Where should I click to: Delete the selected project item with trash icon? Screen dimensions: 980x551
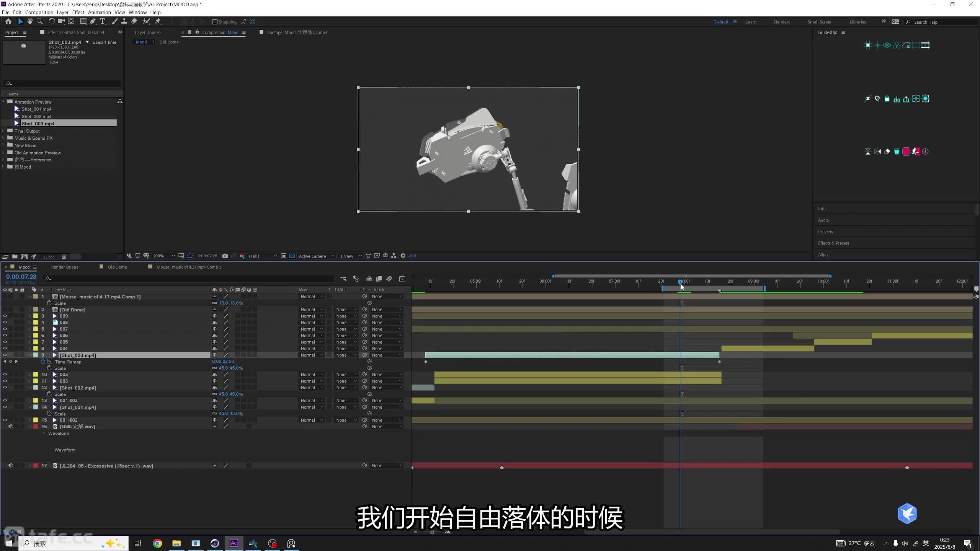64,257
